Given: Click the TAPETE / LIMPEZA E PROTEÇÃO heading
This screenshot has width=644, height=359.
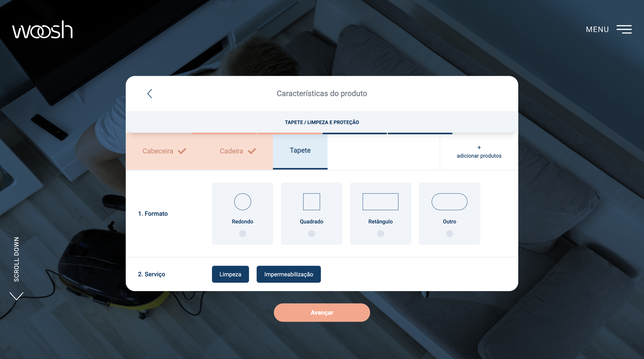Looking at the screenshot, I should tap(322, 122).
